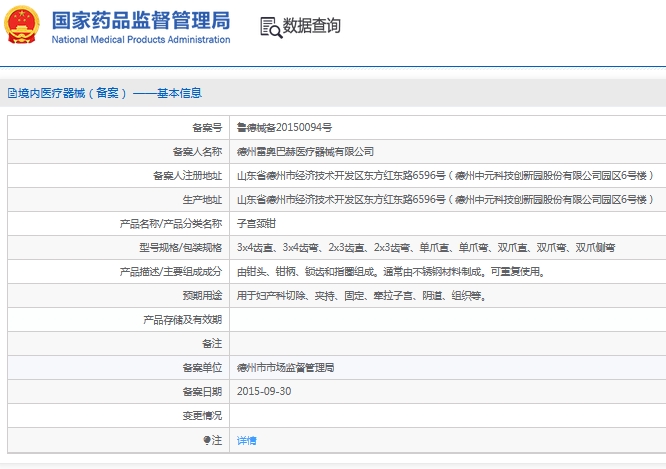This screenshot has width=666, height=469.
Task: Click the 备案人注册地址 label
Action: click(x=187, y=175)
